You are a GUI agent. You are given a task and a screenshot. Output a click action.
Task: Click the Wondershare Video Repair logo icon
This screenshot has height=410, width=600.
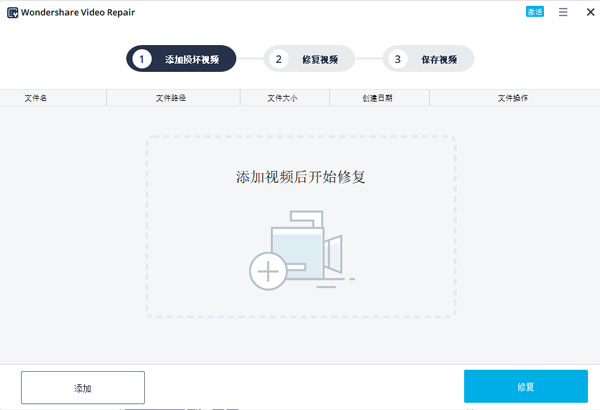(x=12, y=12)
